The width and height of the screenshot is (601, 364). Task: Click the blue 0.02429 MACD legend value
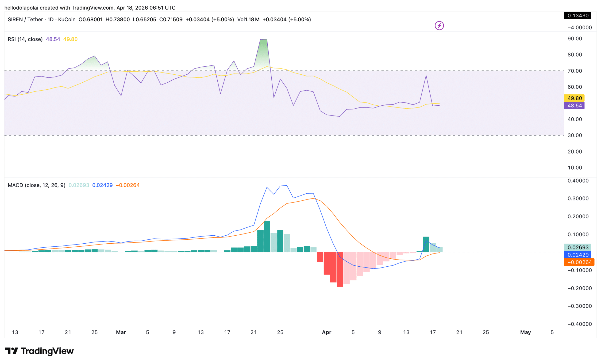click(x=102, y=185)
